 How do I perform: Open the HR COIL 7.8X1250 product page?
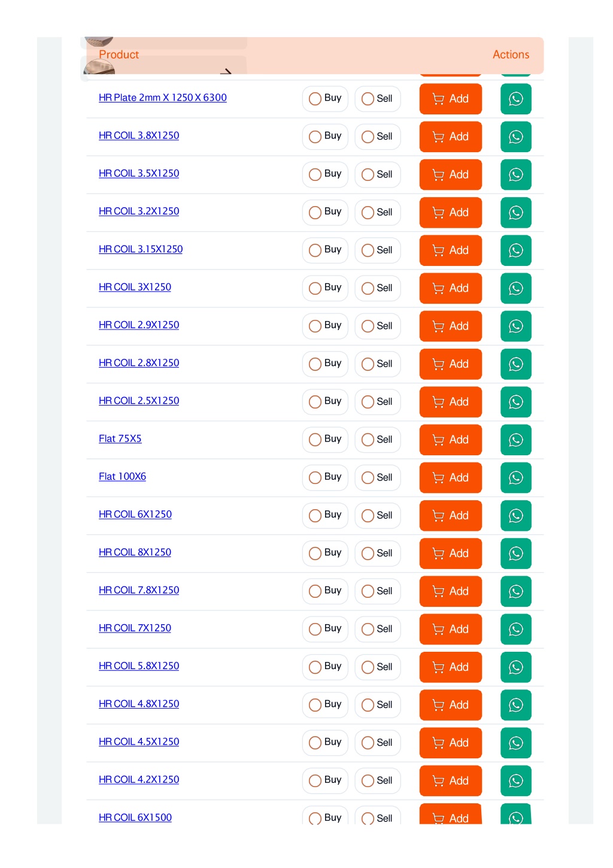tap(139, 590)
